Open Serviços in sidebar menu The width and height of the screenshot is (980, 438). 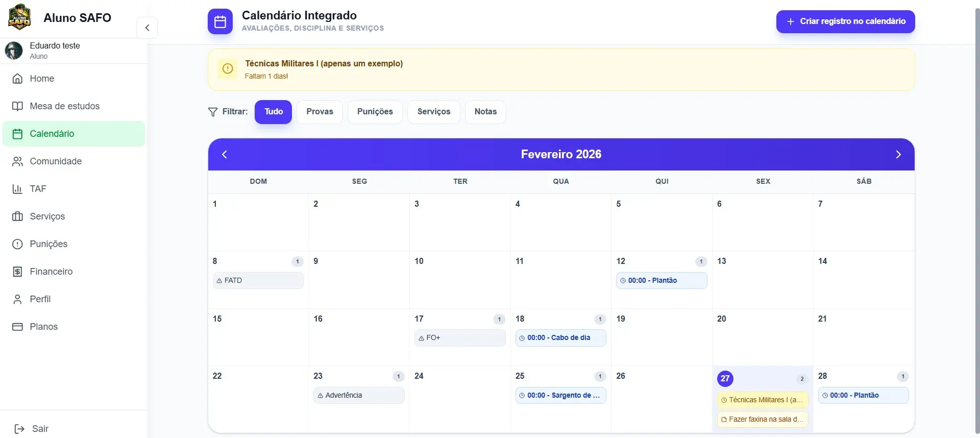(x=47, y=216)
